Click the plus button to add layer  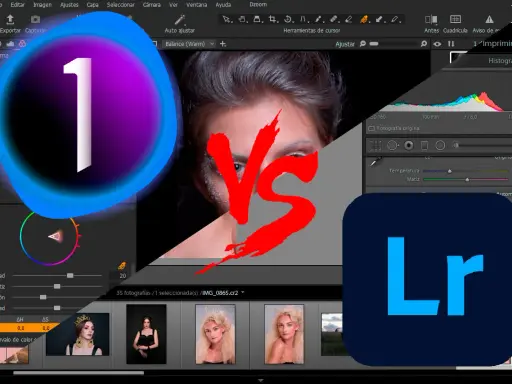pos(223,44)
